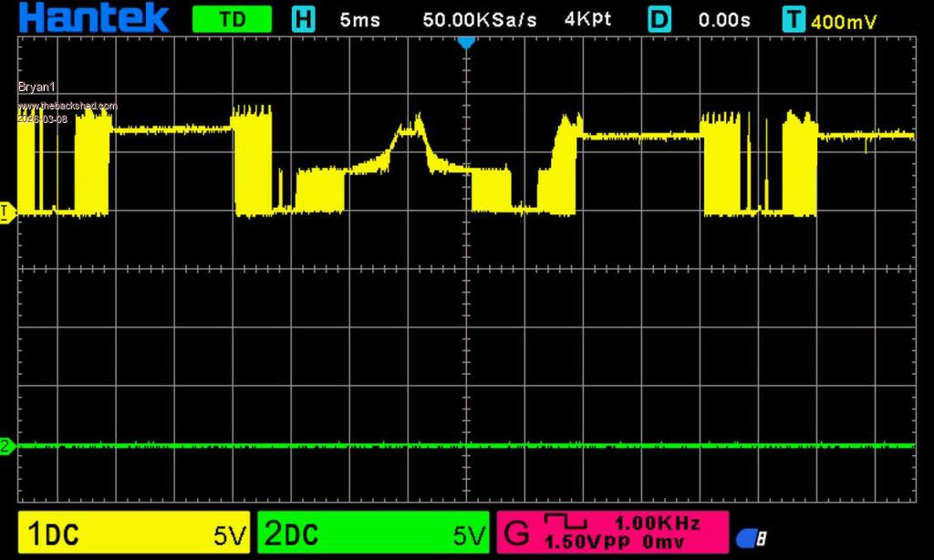Screen dimensions: 934x560
Task: Click the 1.00KHz generator frequency readout
Action: (657, 523)
